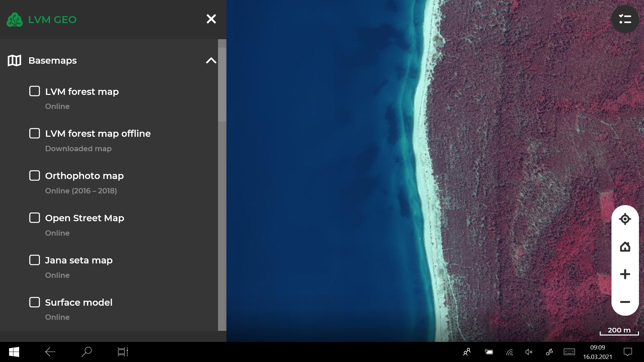Open the layer list menu button

[625, 19]
